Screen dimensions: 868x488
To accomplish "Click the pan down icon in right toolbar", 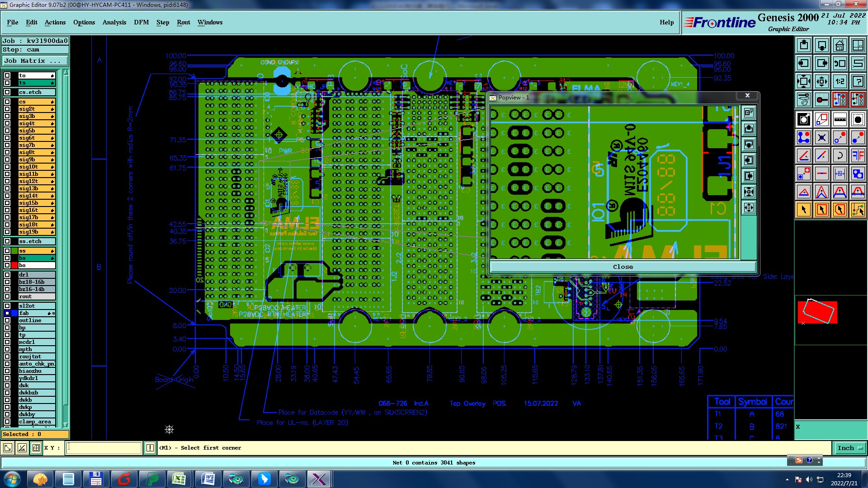I will 822,45.
